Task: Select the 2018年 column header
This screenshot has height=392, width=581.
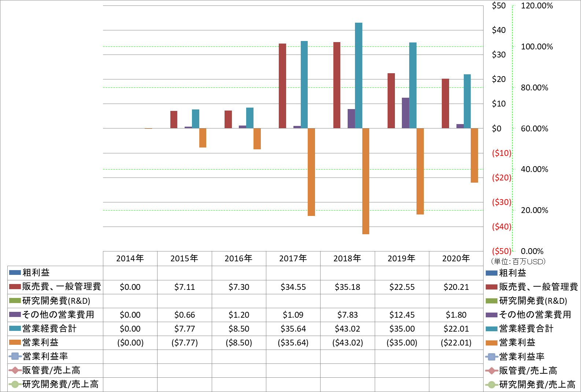Action: point(347,258)
